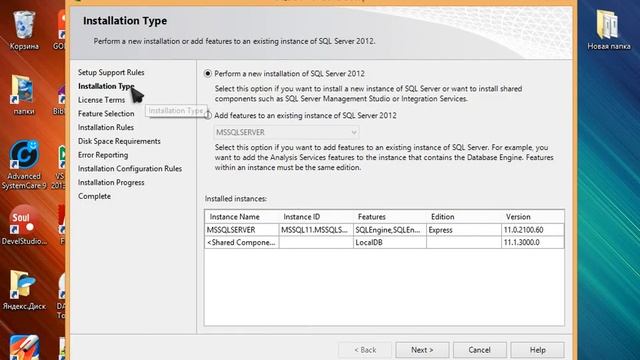Image resolution: width=640 pixels, height=360 pixels.
Task: Click the LocalDB features cell
Action: (x=390, y=242)
